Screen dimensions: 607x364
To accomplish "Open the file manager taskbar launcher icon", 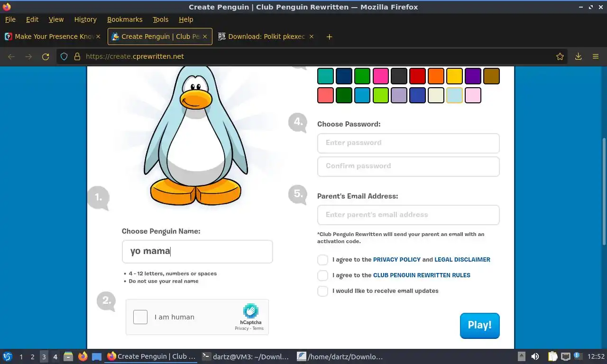I will pos(68,356).
